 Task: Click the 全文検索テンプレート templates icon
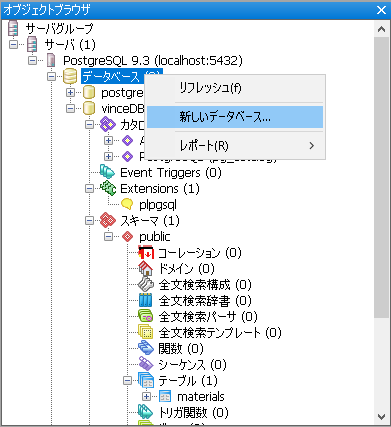click(146, 332)
